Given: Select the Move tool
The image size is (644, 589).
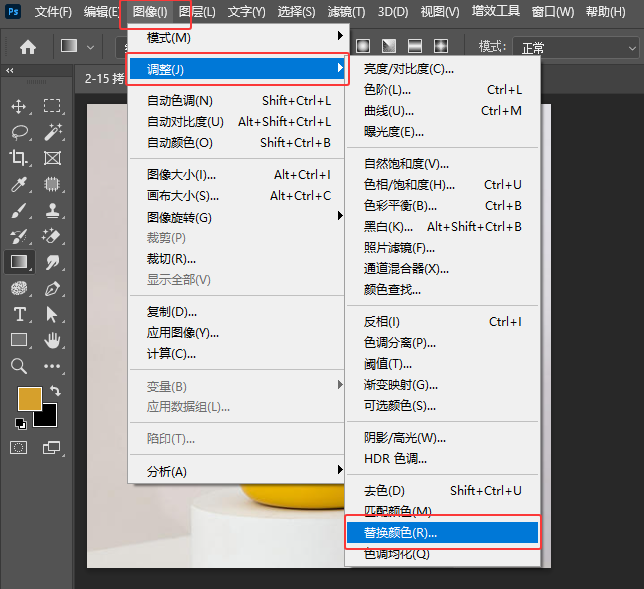Looking at the screenshot, I should [x=18, y=106].
